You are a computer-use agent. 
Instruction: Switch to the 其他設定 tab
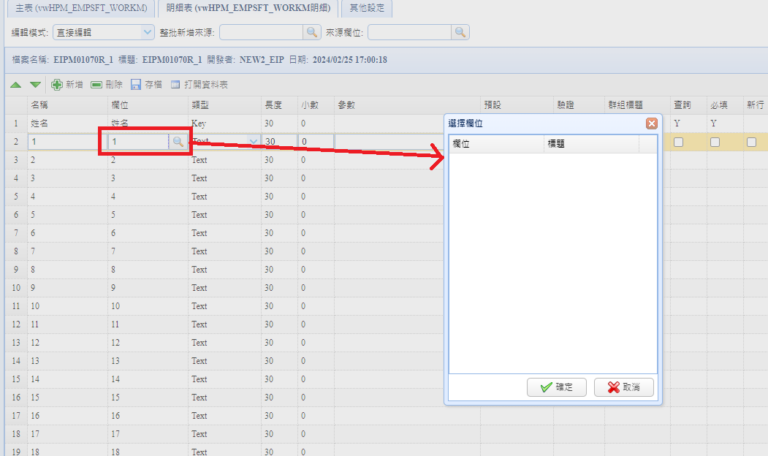pos(366,8)
